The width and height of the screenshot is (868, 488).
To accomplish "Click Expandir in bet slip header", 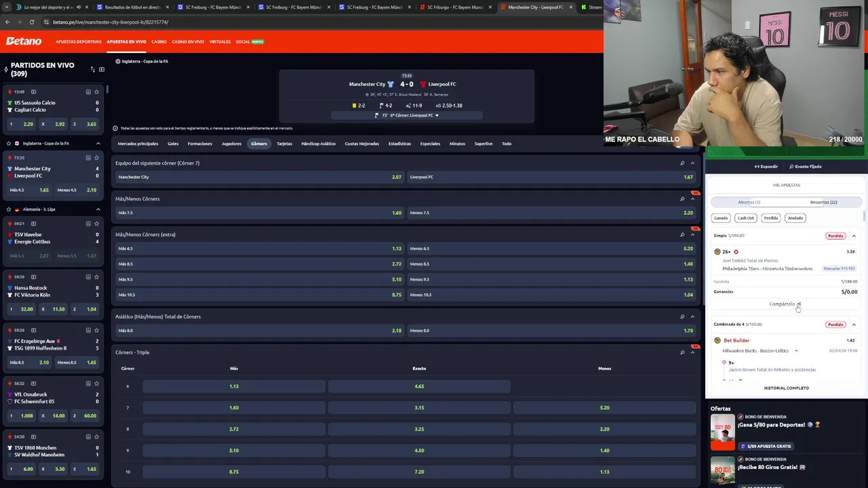I will pyautogui.click(x=766, y=167).
